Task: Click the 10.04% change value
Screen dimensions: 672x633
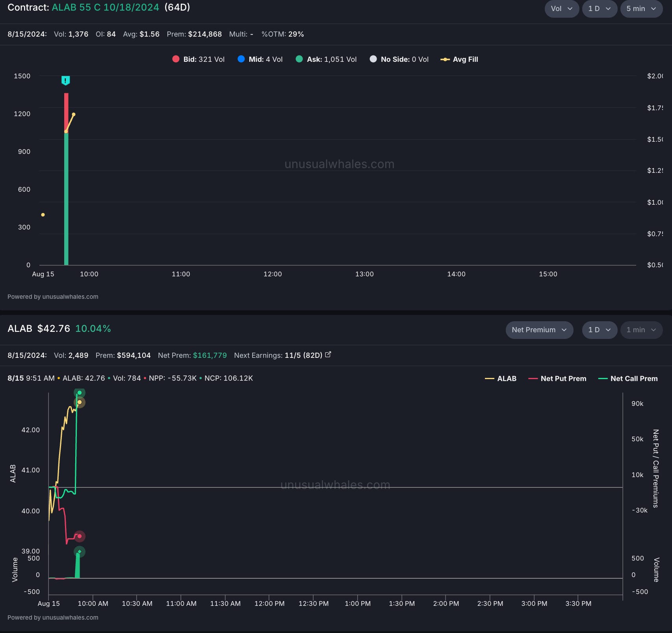Action: pos(93,329)
